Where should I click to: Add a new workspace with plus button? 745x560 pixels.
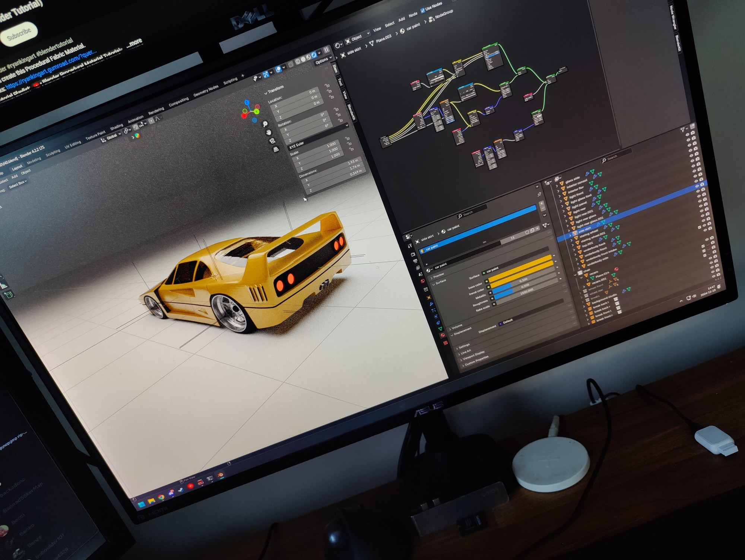(x=242, y=76)
